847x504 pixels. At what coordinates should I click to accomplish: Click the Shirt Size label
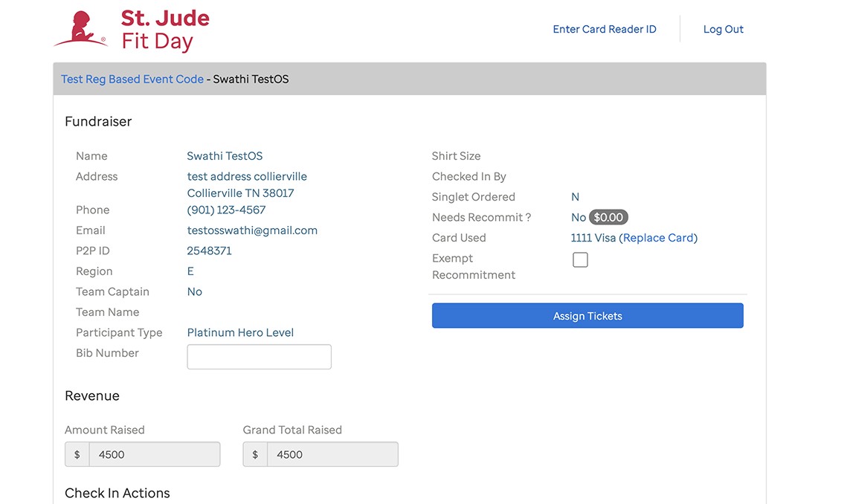coord(456,156)
